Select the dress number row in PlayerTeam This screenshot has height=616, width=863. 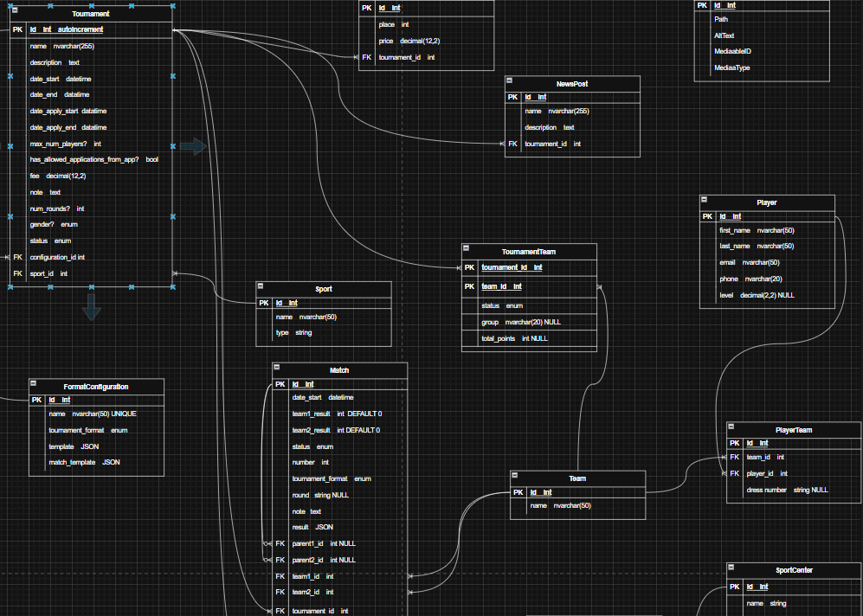786,490
